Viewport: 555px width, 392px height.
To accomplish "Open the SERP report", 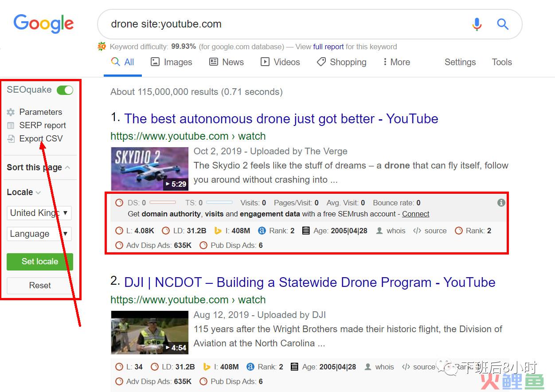I will coord(37,125).
